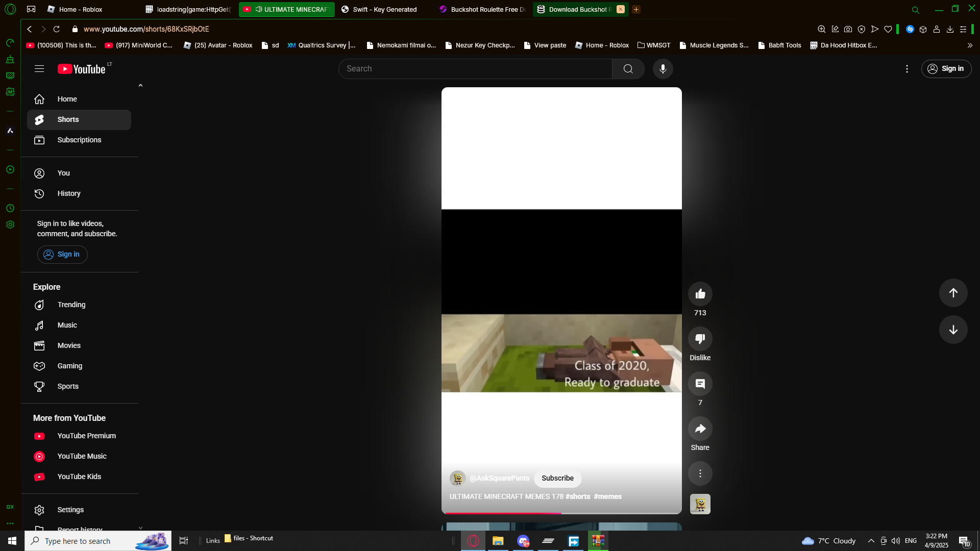This screenshot has width=980, height=551.
Task: Open the short's sound thumbnail
Action: (x=700, y=504)
